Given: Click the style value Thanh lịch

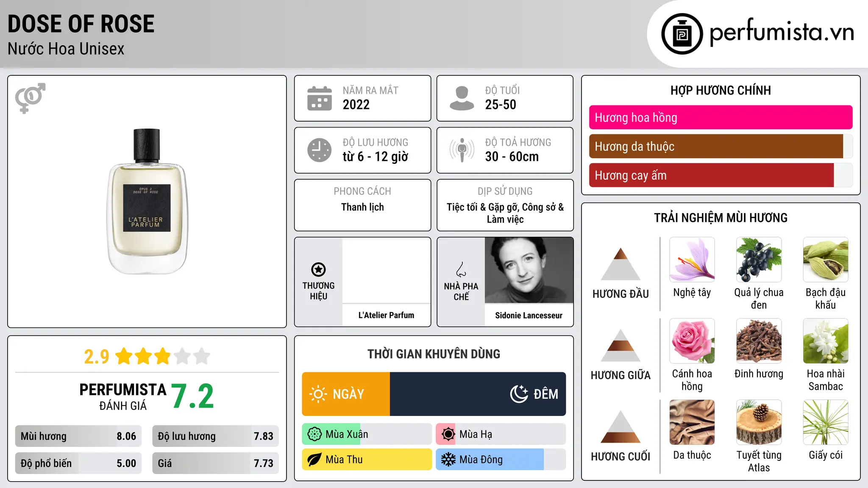Looking at the screenshot, I should point(362,207).
